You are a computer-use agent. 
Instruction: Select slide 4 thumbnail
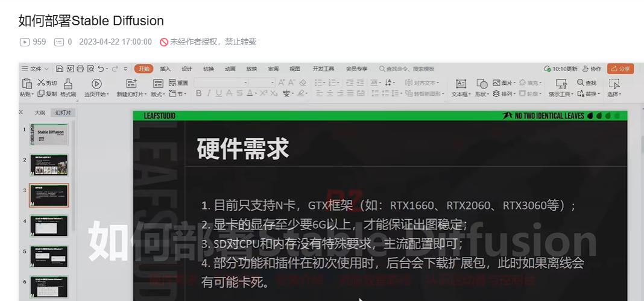click(x=49, y=226)
